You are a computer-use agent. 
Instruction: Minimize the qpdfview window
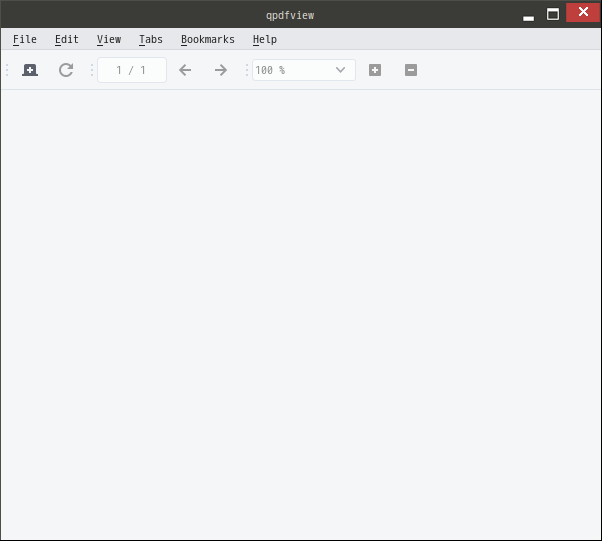click(529, 18)
